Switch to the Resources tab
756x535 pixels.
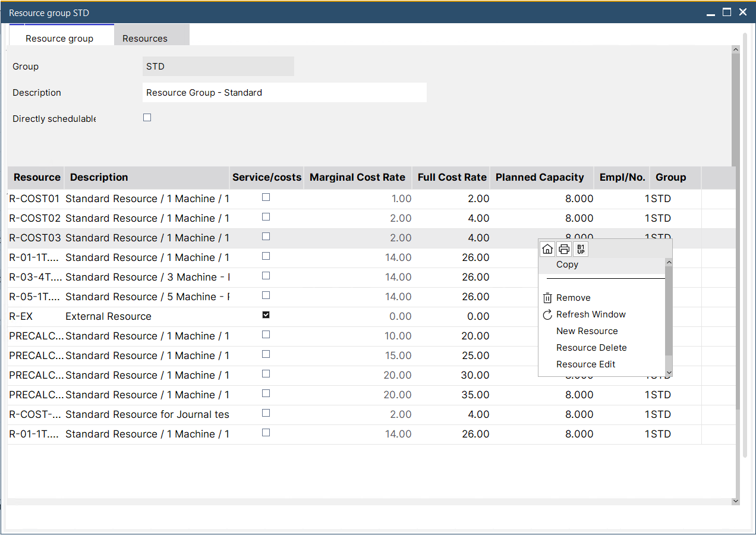(144, 38)
